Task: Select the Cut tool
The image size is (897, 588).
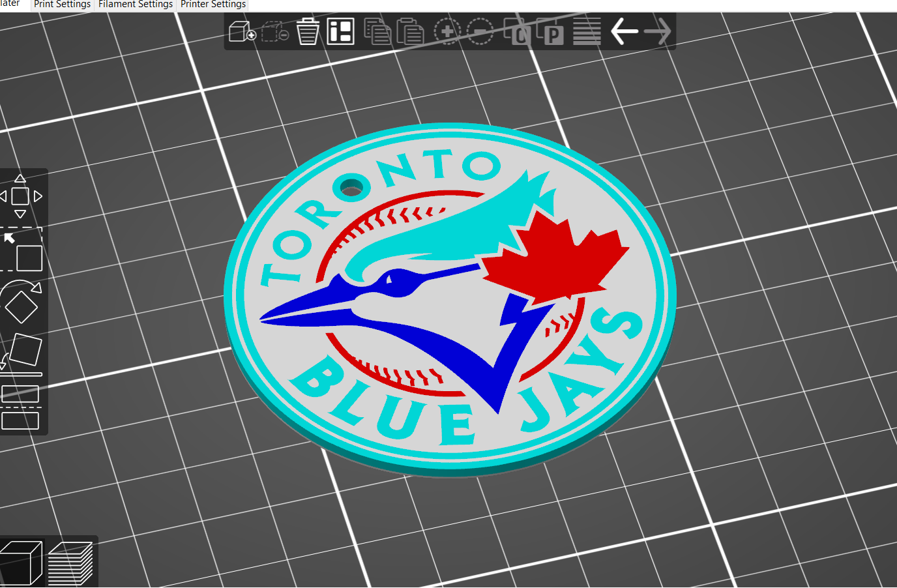Action: coord(20,407)
